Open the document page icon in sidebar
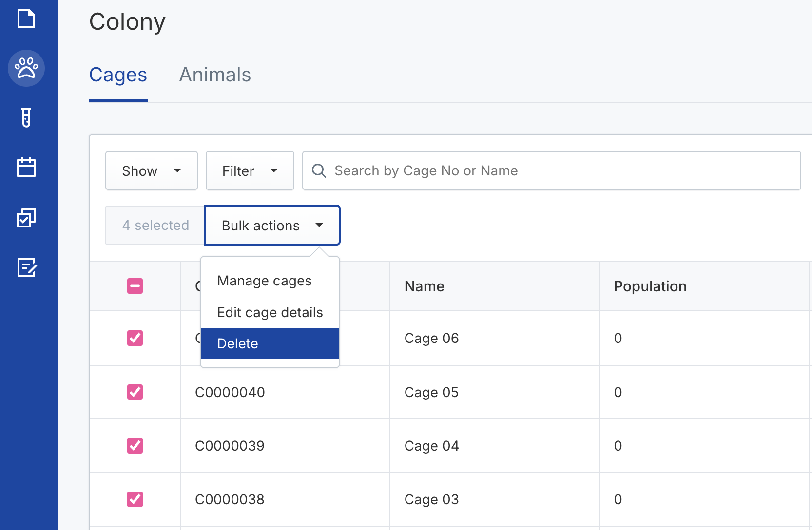Screen dimensions: 812x530 click(26, 19)
